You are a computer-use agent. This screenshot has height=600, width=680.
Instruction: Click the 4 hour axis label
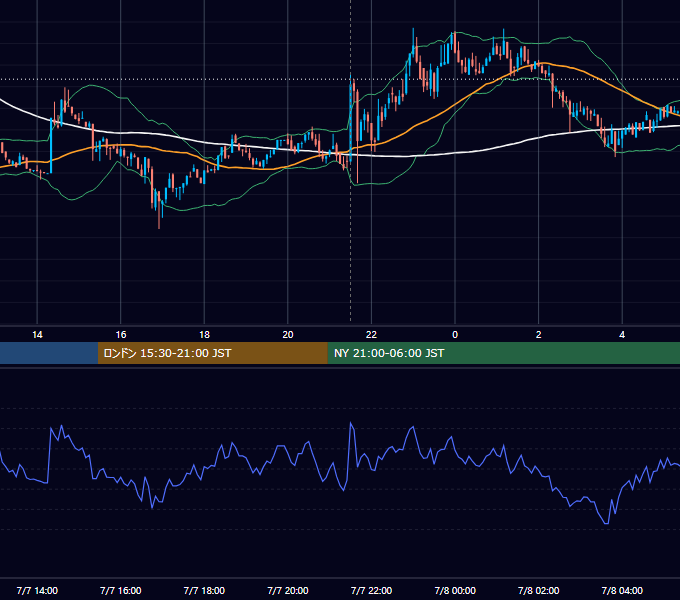point(622,335)
